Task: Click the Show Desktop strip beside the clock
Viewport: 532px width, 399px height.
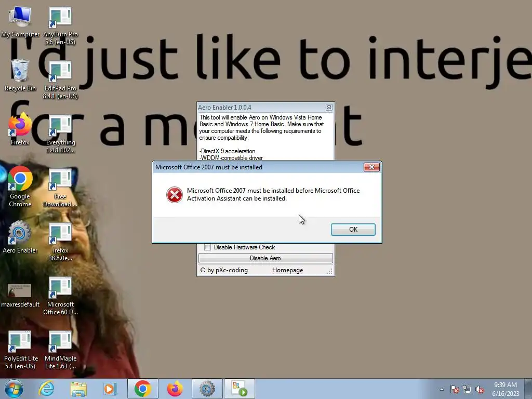Action: 528,389
